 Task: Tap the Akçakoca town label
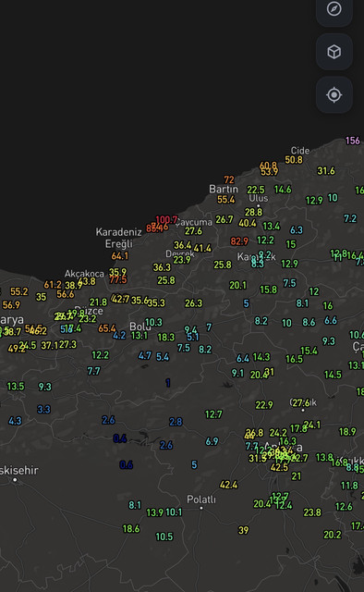(84, 274)
